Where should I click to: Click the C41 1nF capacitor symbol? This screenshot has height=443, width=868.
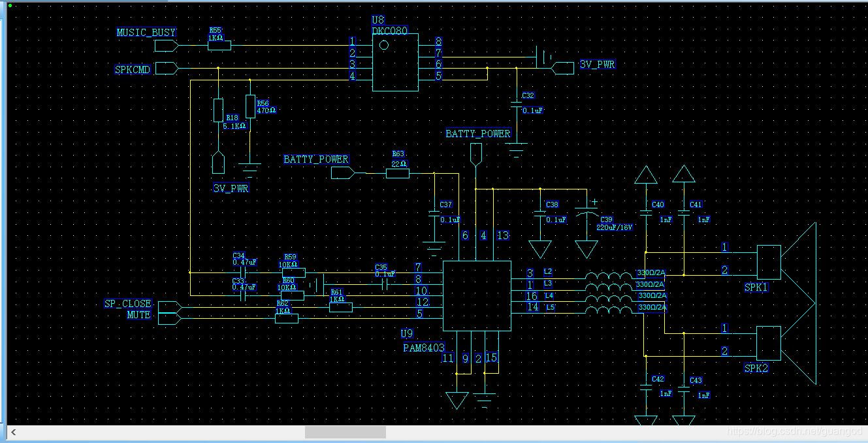point(684,214)
